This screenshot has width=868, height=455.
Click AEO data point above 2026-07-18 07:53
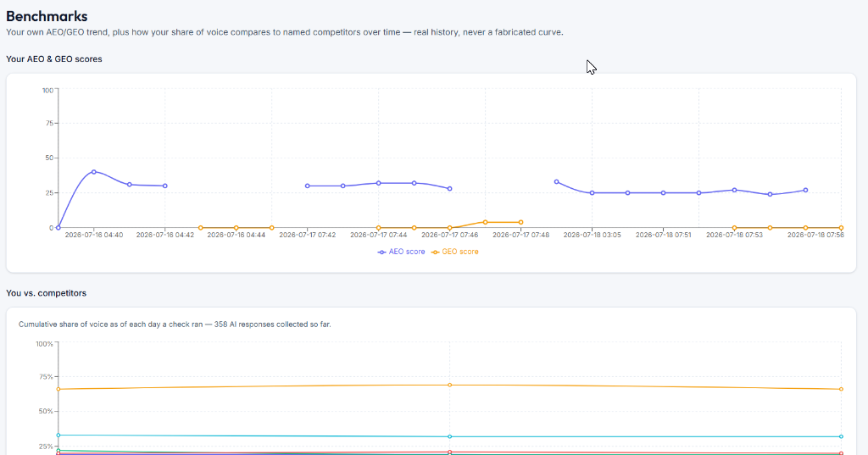tap(735, 190)
